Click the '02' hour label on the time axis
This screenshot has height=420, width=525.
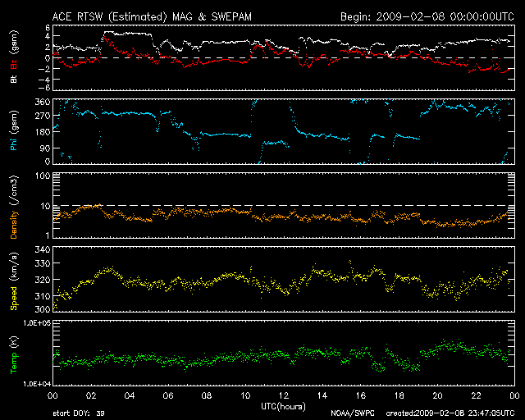pyautogui.click(x=91, y=396)
